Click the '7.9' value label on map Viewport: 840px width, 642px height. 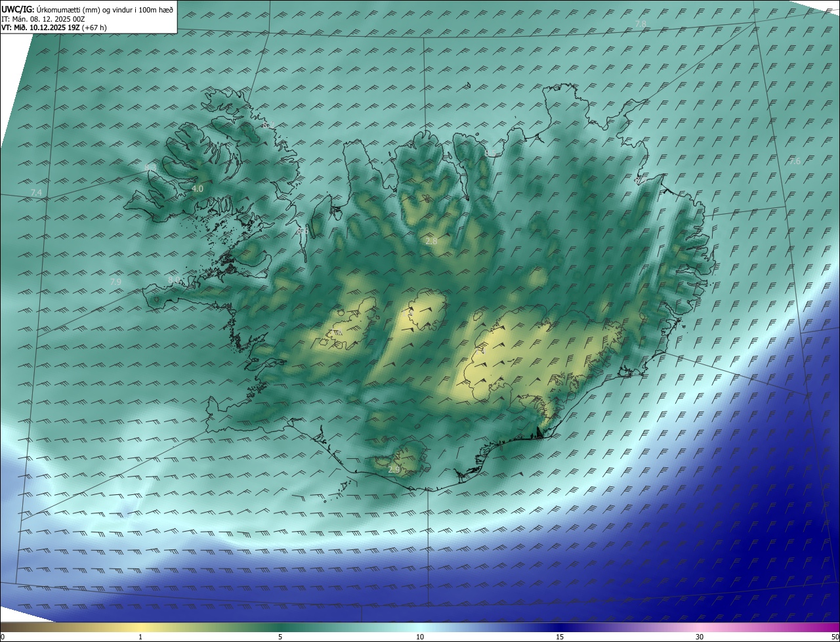[x=115, y=282]
